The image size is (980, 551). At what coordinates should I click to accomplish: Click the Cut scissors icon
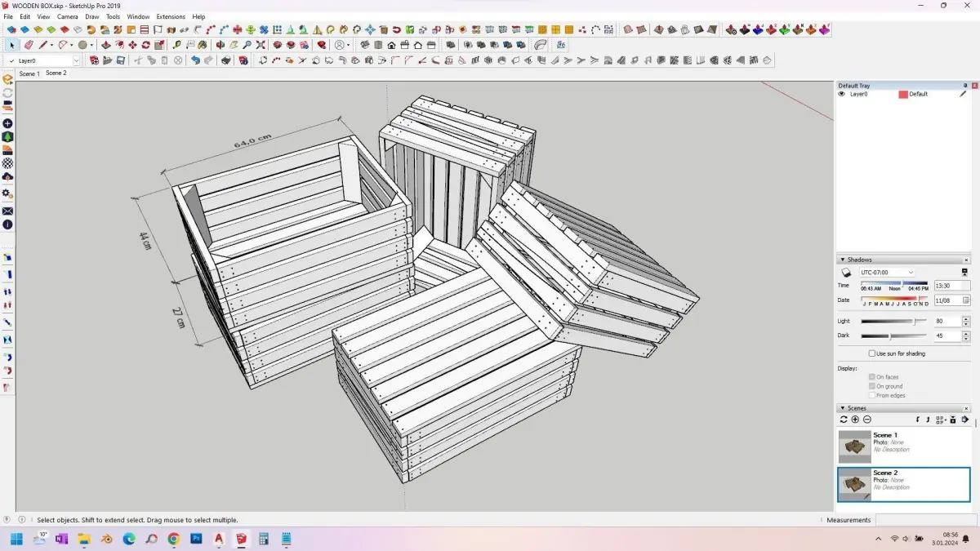coord(138,60)
